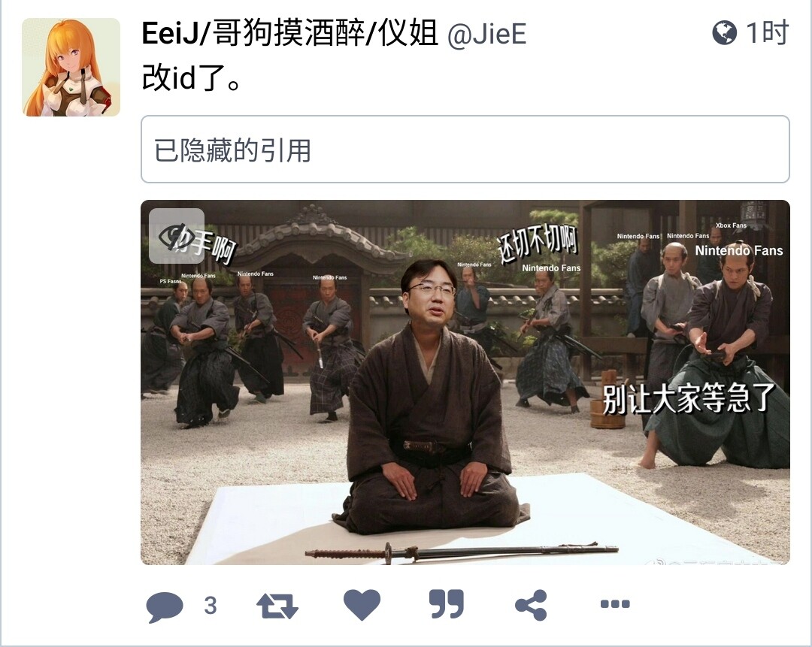Viewport: 812px width, 647px height.
Task: Click the kneeling man in the meme
Action: (x=431, y=398)
